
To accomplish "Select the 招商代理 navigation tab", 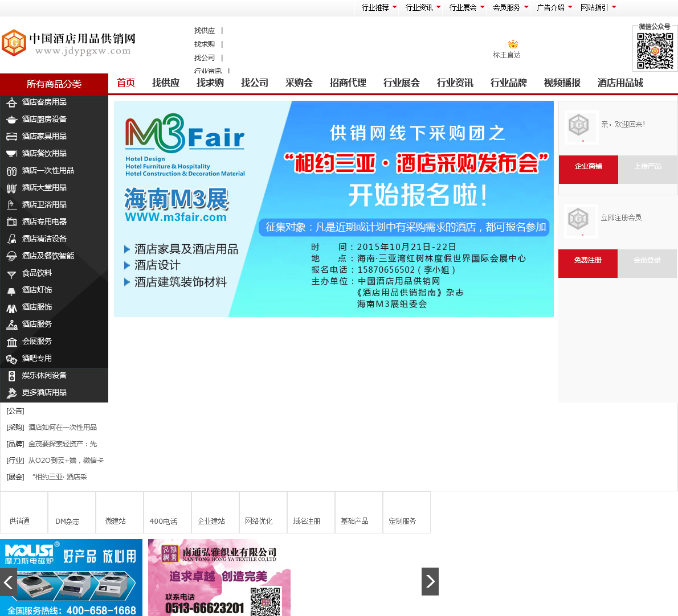I will pyautogui.click(x=348, y=83).
